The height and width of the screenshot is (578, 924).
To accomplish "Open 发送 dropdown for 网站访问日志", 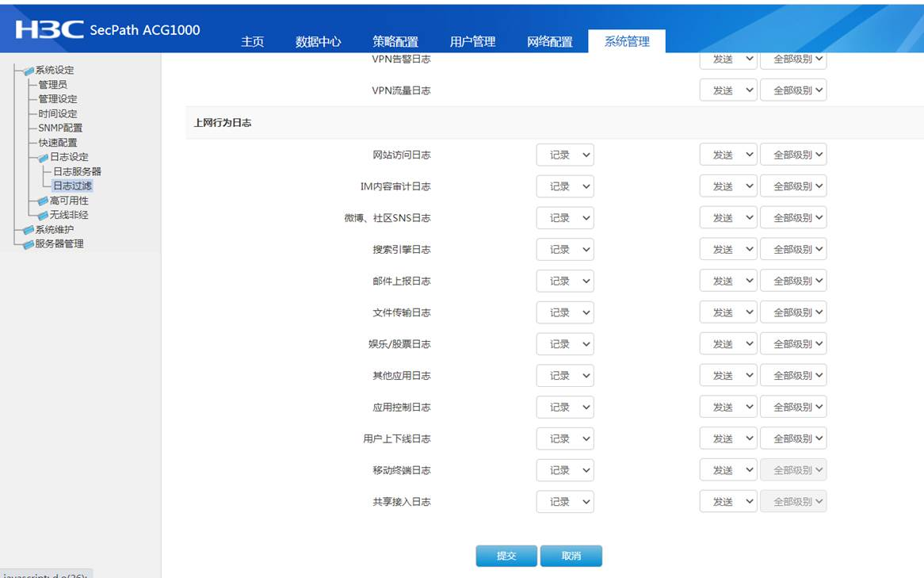I will tap(728, 155).
